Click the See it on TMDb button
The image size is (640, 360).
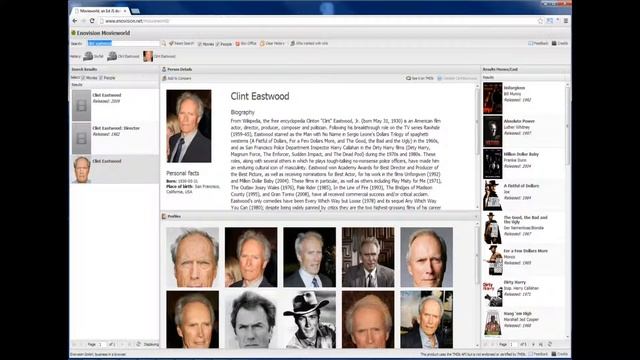pos(420,78)
